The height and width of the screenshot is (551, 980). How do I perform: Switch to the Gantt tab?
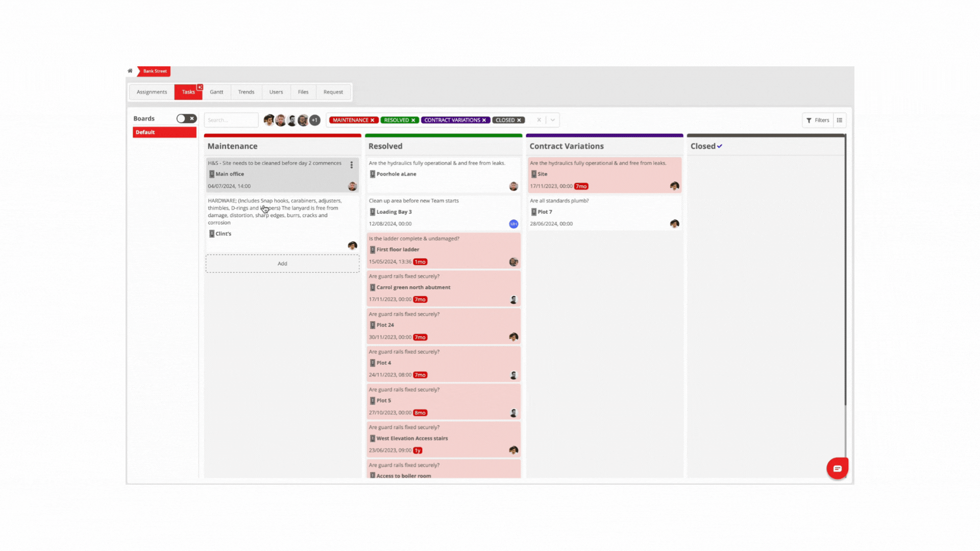(x=216, y=92)
